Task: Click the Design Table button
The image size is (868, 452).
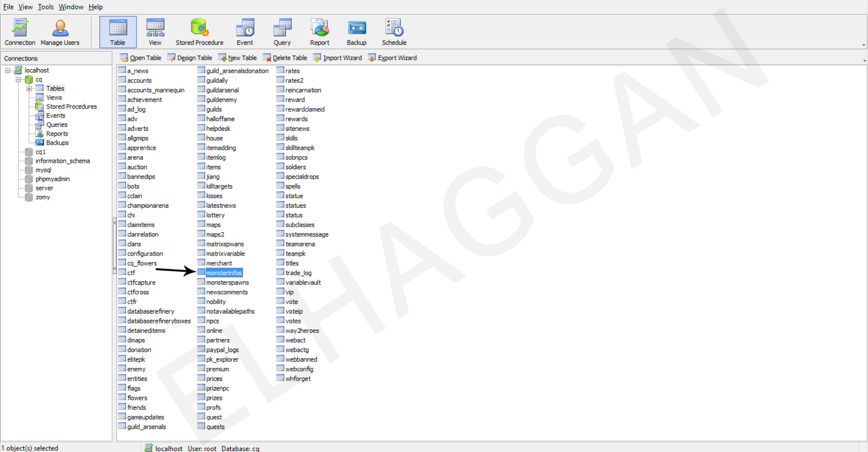Action: (x=189, y=58)
